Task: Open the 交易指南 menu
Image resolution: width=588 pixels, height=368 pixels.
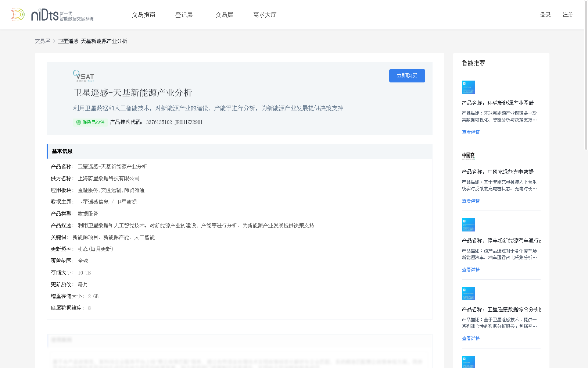Action: (144, 15)
